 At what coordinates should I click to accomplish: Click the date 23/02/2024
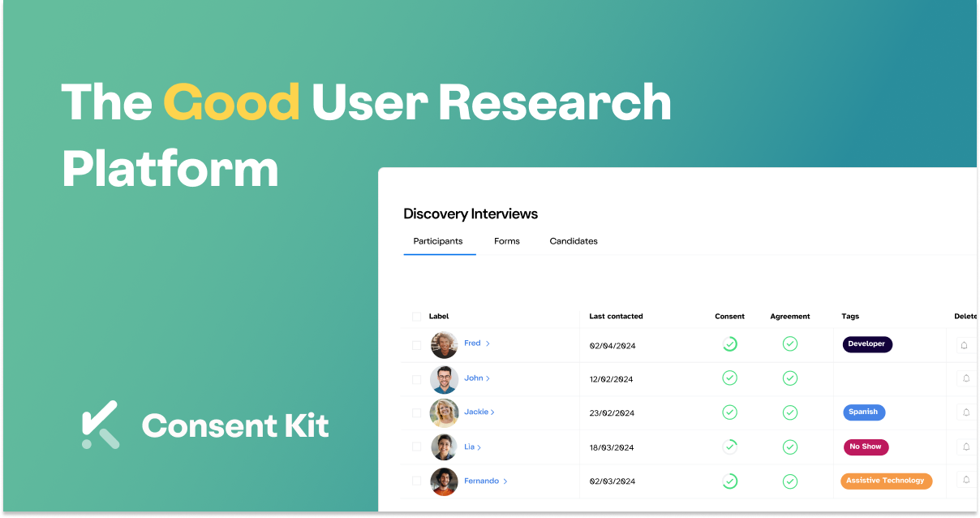tap(612, 413)
